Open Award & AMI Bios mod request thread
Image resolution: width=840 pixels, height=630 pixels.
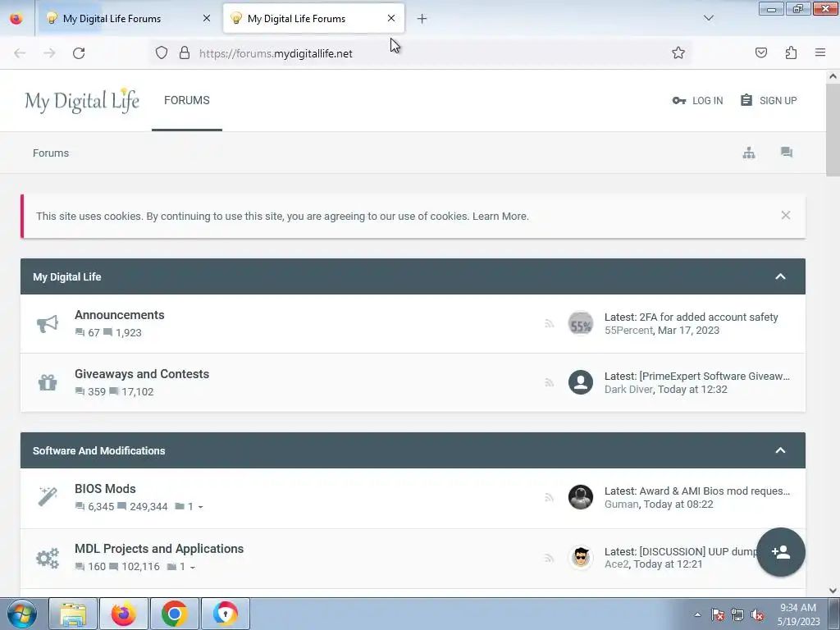click(714, 491)
